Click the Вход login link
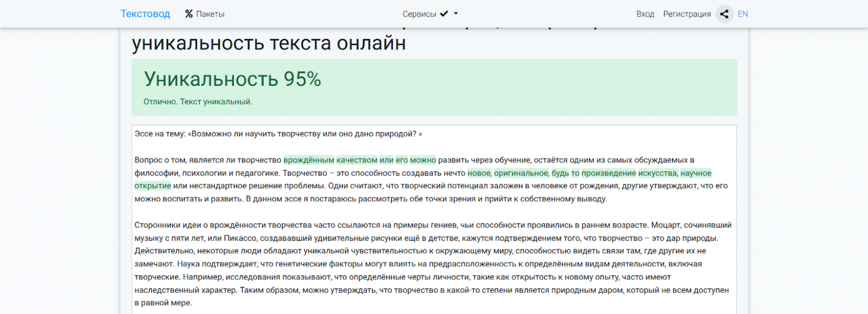Image resolution: width=868 pixels, height=314 pixels. tap(645, 14)
